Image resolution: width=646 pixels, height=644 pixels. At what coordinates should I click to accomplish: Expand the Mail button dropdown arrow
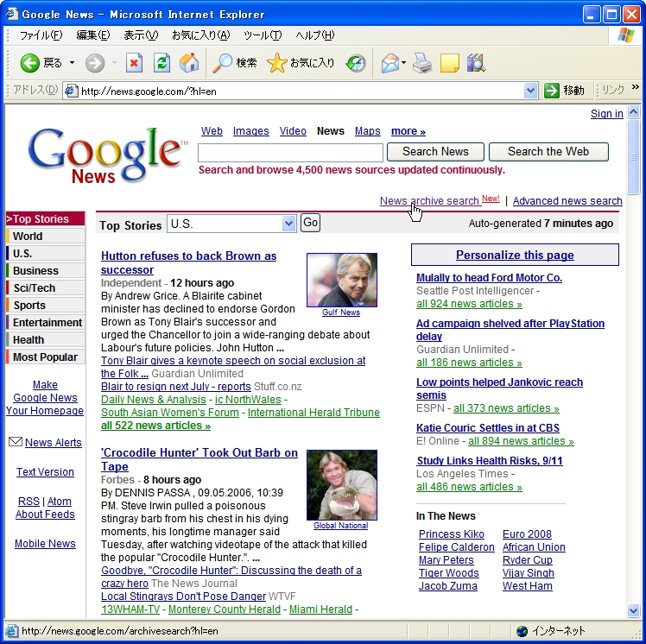point(403,63)
